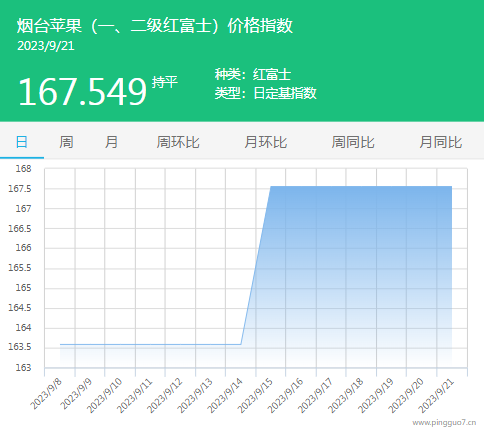484x432 pixels.
Task: Select the 周环比 tab
Action: coord(178,142)
